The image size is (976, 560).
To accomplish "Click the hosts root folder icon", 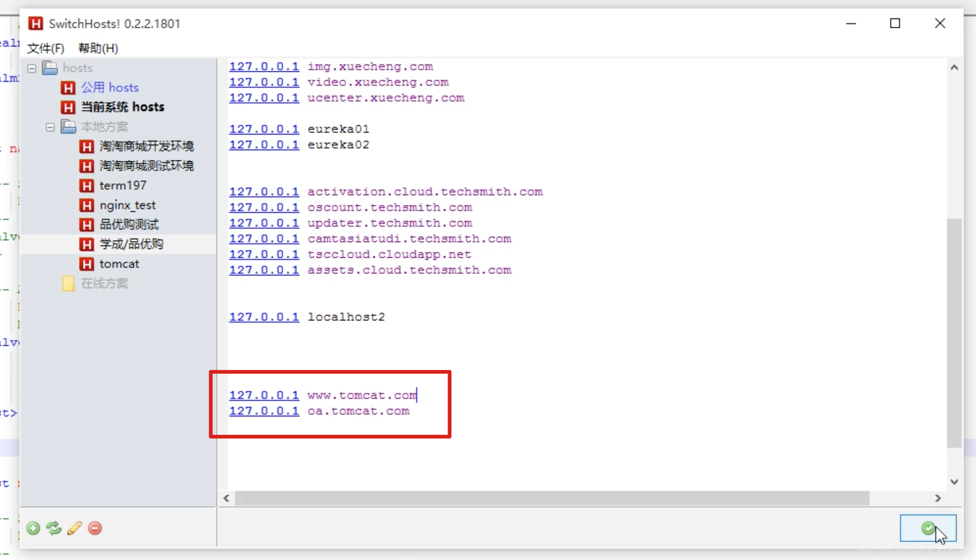I will [50, 68].
